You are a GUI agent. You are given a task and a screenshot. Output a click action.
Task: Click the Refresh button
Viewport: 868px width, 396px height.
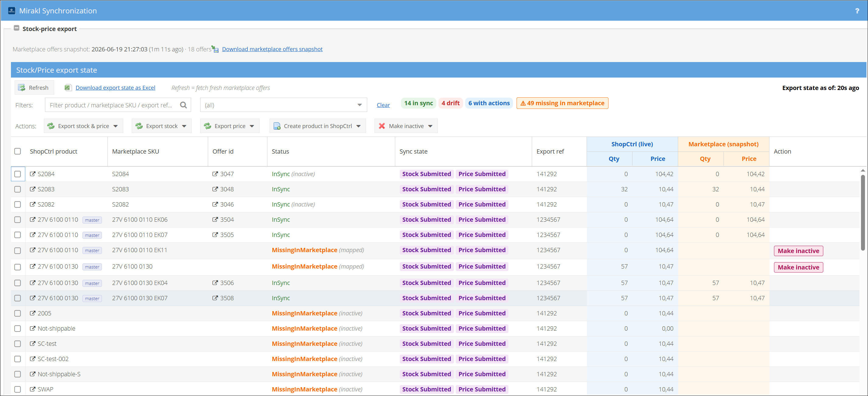point(34,88)
